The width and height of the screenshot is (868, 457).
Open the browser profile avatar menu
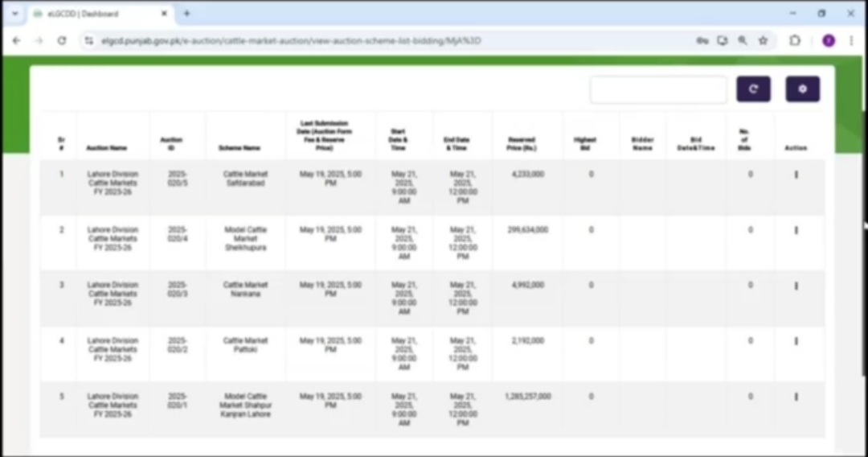tap(828, 40)
